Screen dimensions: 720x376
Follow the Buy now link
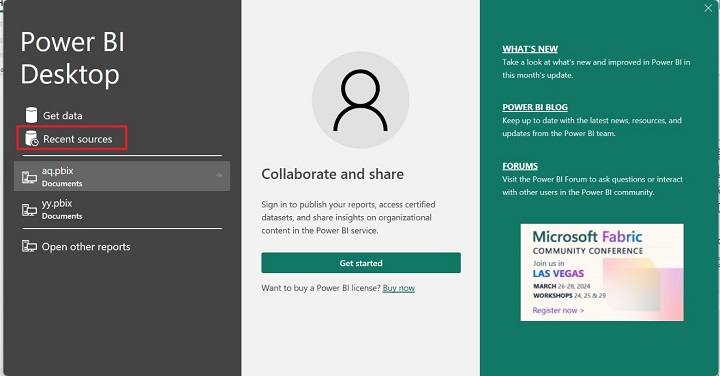click(x=399, y=288)
